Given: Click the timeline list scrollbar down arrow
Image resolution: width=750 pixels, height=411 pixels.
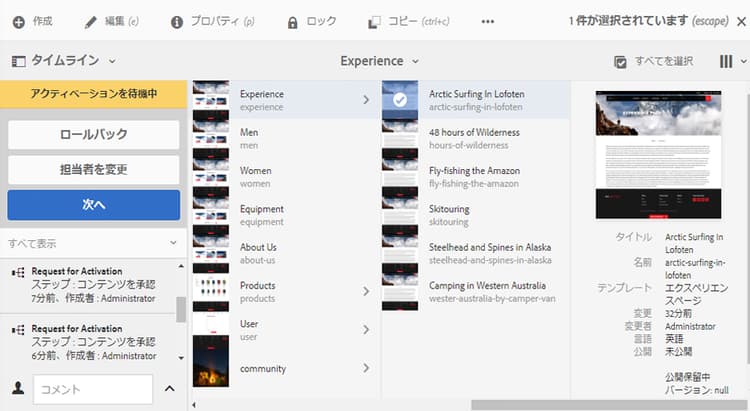Looking at the screenshot, I should coord(181,357).
